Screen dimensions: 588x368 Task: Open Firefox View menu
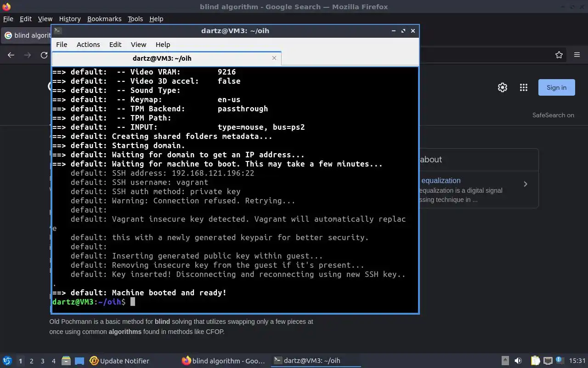[x=45, y=19]
